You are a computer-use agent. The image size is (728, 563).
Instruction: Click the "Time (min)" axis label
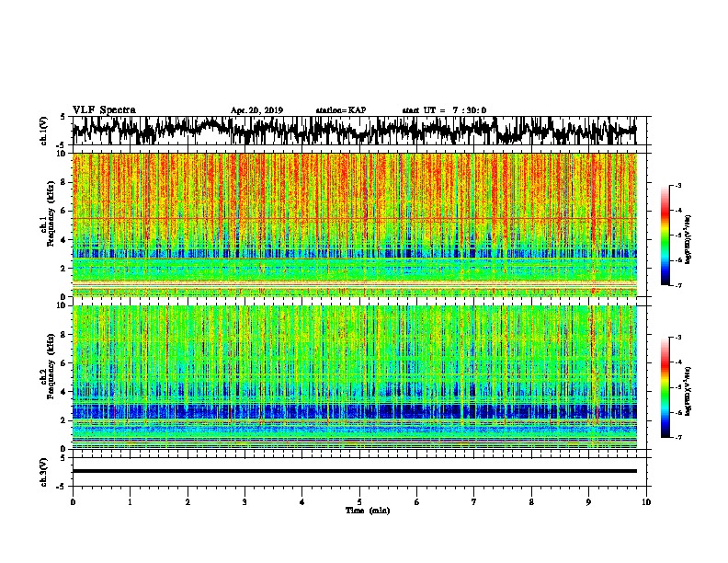(368, 511)
